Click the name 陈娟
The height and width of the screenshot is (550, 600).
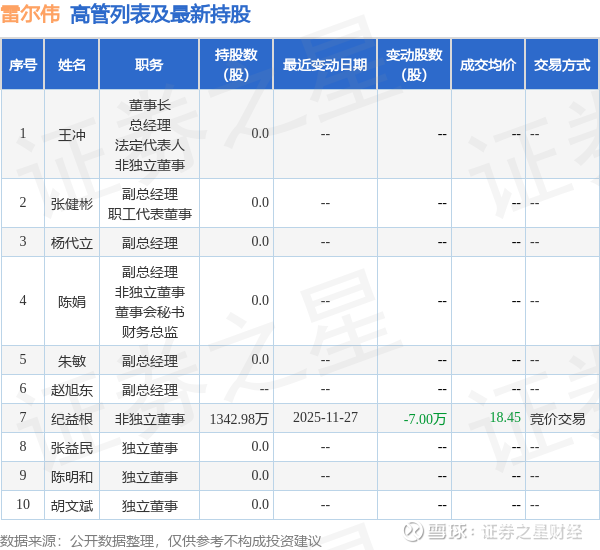point(72,302)
